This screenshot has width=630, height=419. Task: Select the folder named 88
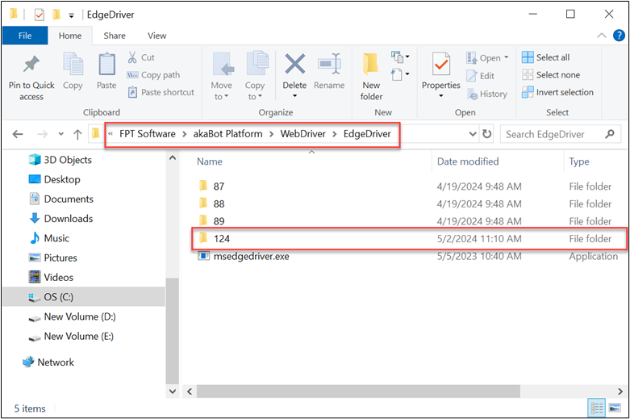coord(409,204)
